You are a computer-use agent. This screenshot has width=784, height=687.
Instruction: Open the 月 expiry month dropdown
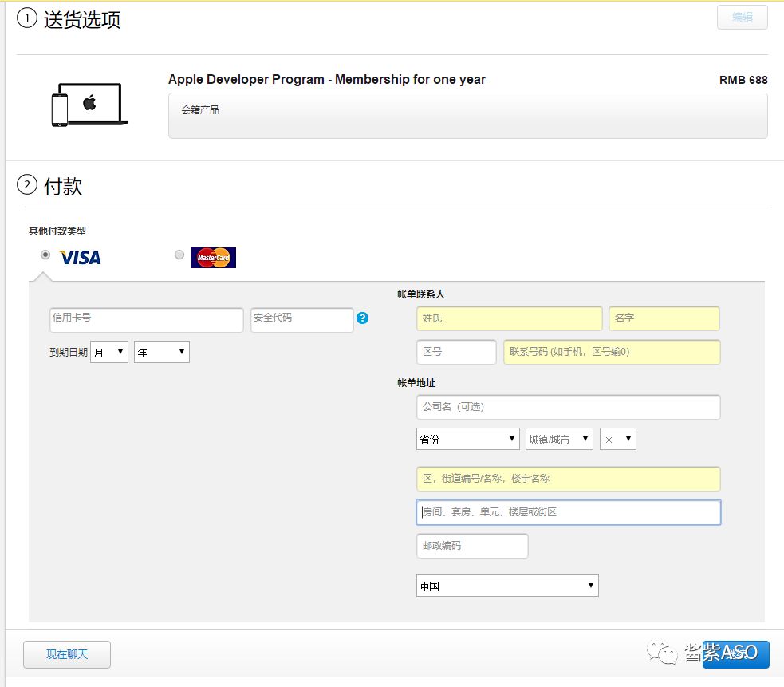[x=109, y=352]
